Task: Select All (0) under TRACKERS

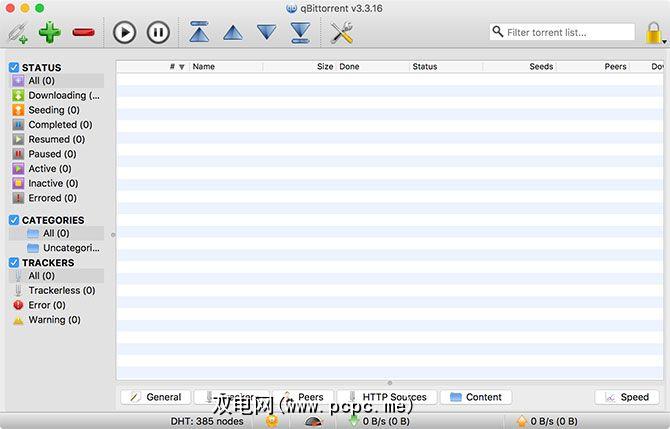Action: (x=56, y=276)
